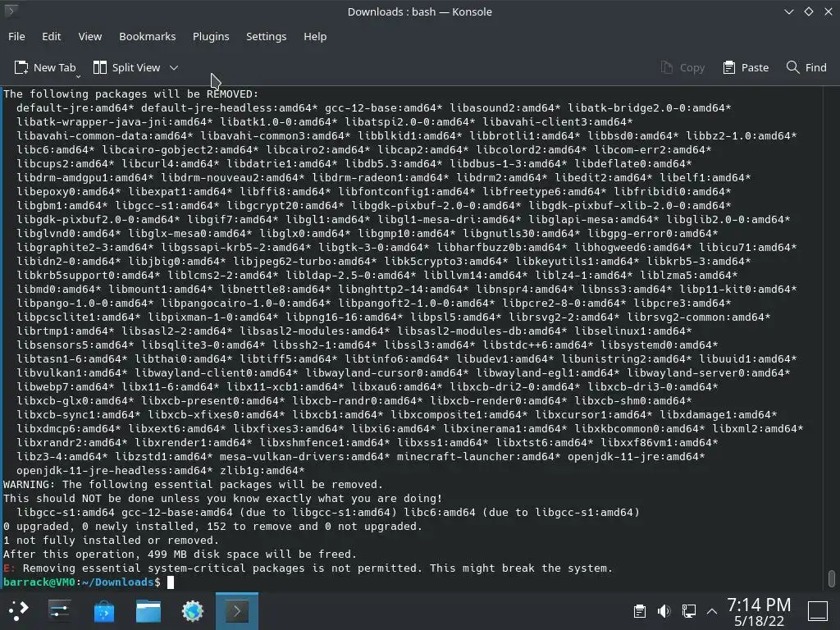Click the '1 not fully installed or removed.' line

tap(112, 540)
